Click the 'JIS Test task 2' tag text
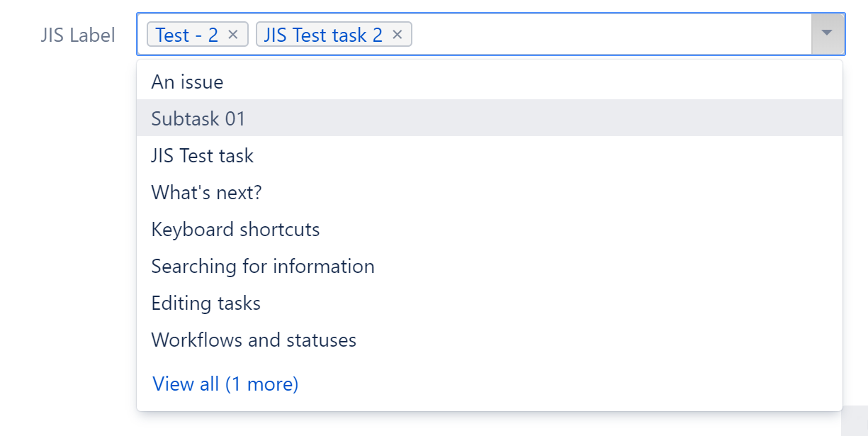868x436 pixels. click(323, 35)
